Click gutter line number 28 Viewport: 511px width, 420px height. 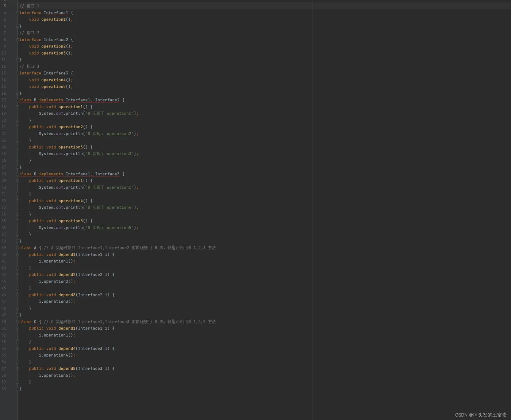[4, 174]
